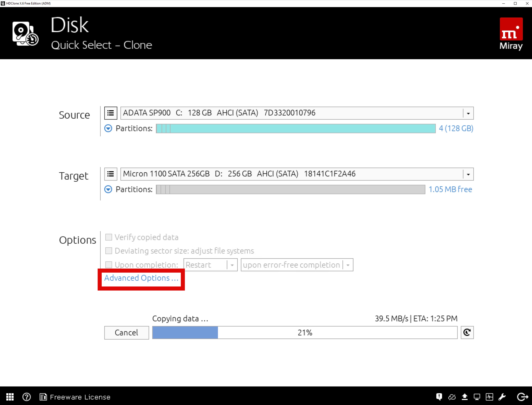Click the 1.05 MB free link
This screenshot has height=405, width=532.
click(x=450, y=189)
